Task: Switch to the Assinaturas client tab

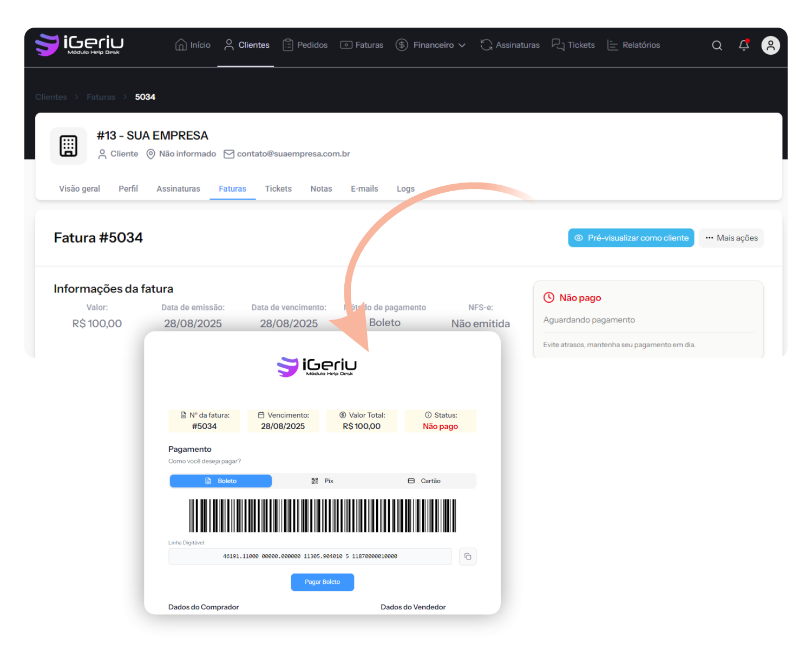Action: (178, 188)
